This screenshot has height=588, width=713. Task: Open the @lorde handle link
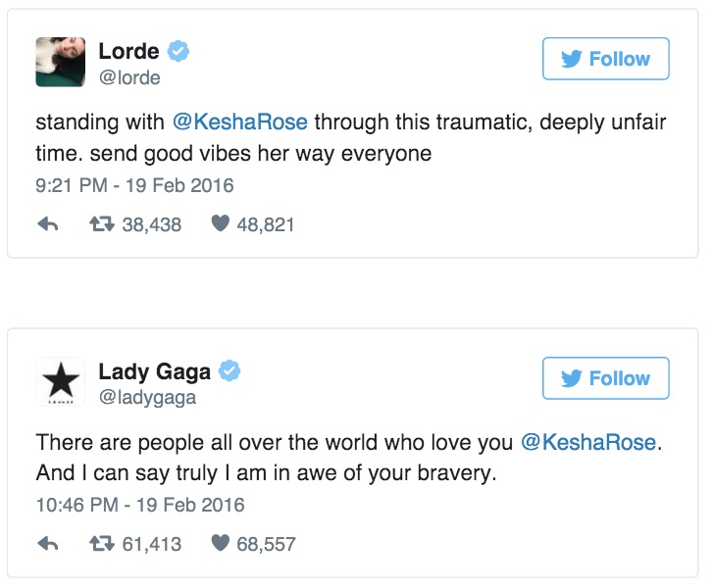click(129, 77)
